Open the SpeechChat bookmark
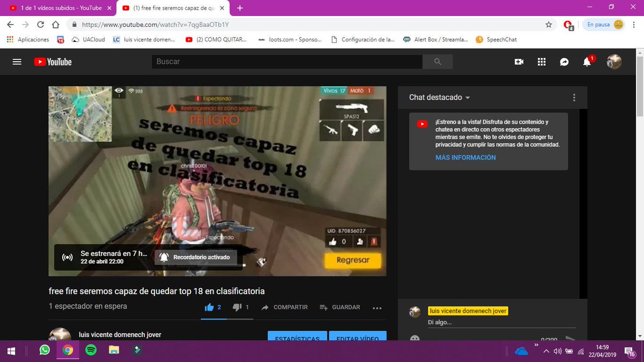Image resolution: width=644 pixels, height=362 pixels. 496,40
